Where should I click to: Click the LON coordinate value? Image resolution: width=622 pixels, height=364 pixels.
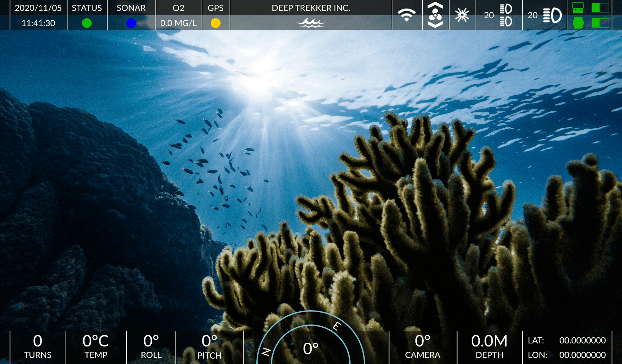[582, 355]
